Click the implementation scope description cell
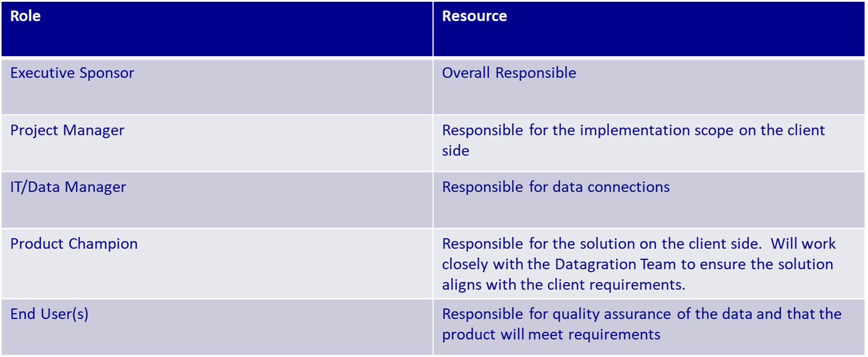Viewport: 868px width, 357px height. pyautogui.click(x=649, y=143)
